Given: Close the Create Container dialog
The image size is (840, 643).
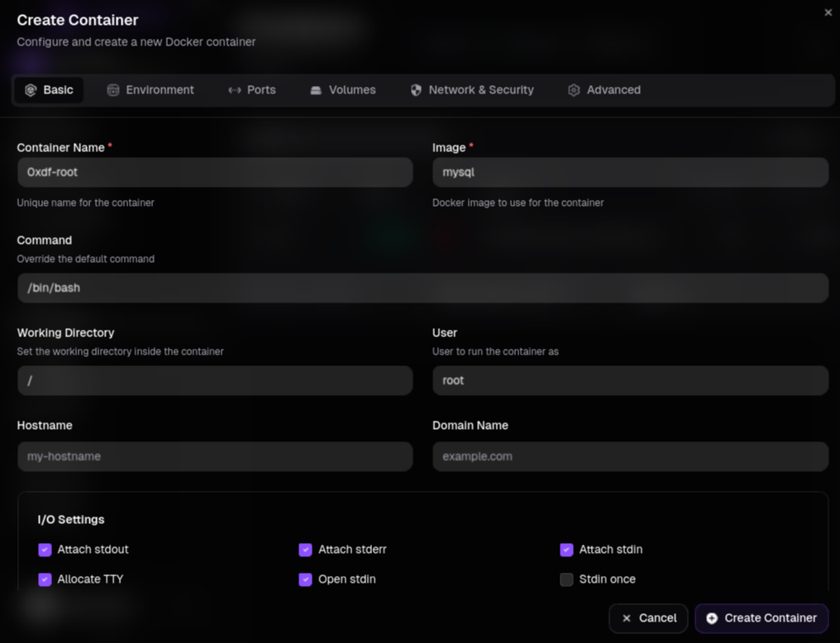Looking at the screenshot, I should (x=828, y=12).
